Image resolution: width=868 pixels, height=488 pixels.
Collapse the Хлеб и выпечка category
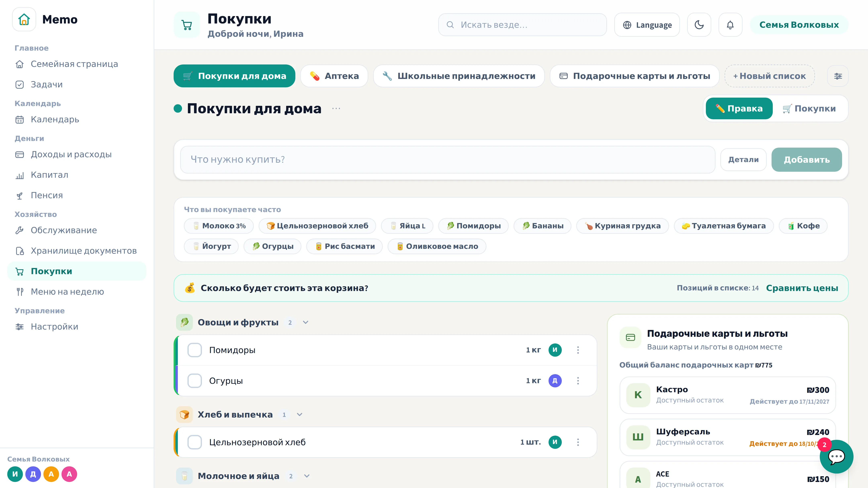300,414
